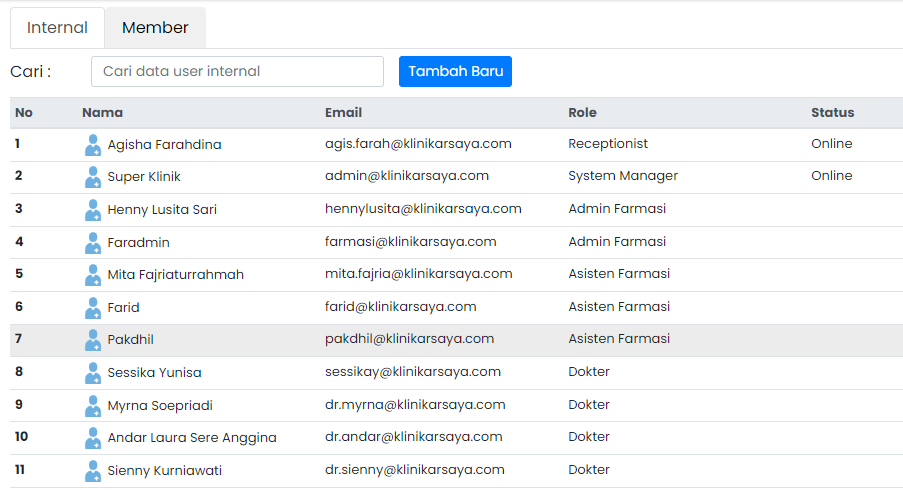The image size is (903, 490).
Task: Click the avatar icon next to Faradmin
Action: [x=93, y=242]
